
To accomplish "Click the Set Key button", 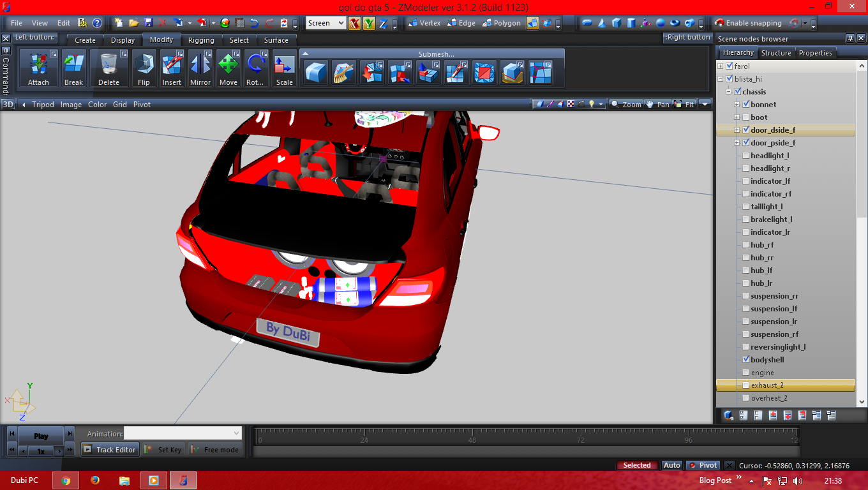I will coord(164,449).
